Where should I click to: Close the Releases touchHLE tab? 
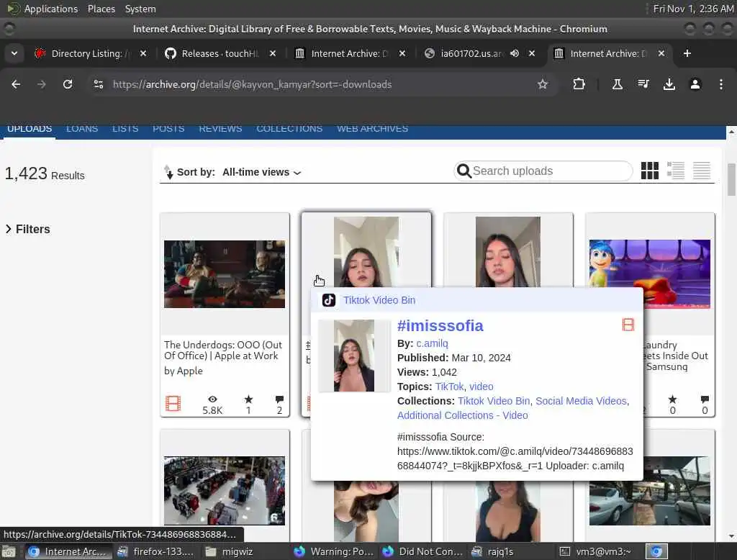[x=273, y=53]
